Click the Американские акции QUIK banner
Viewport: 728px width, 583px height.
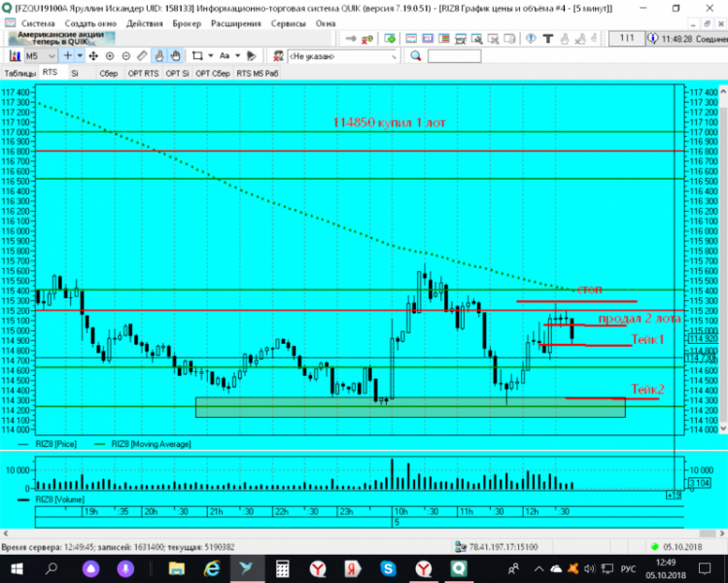point(61,39)
